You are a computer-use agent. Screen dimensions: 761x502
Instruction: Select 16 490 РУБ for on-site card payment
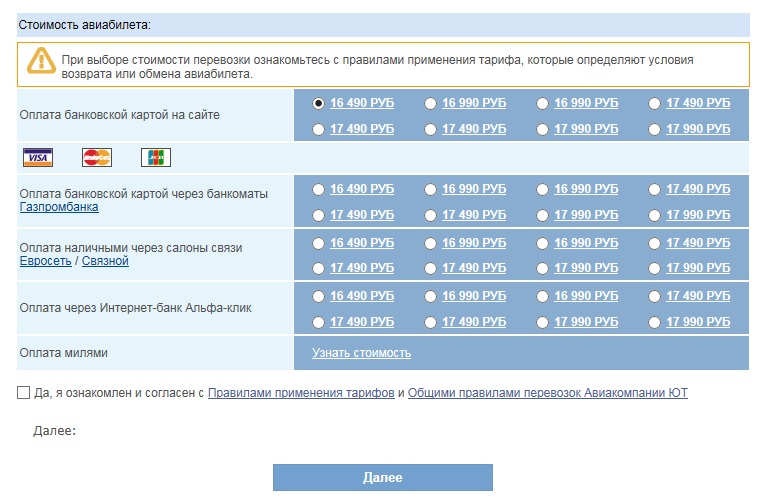[x=319, y=103]
